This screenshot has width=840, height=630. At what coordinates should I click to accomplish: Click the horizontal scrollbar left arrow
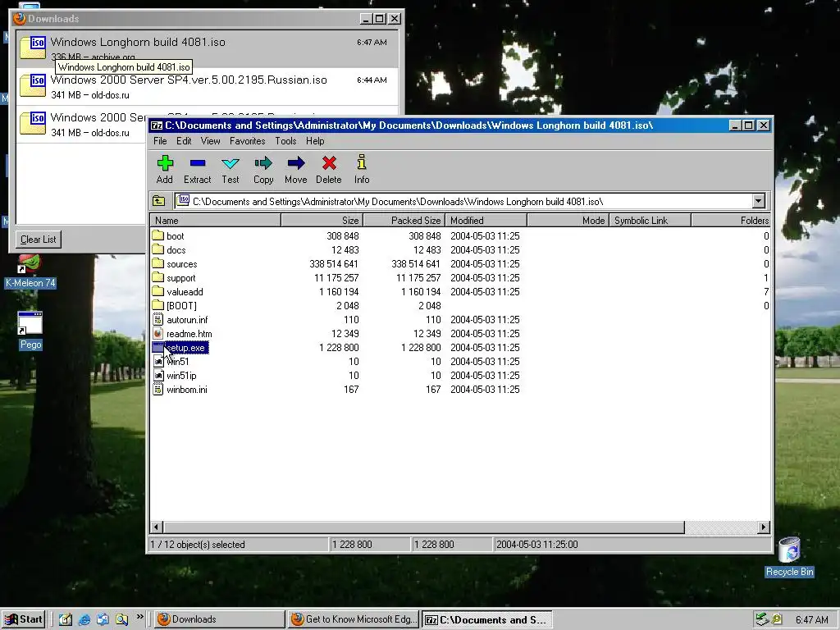(157, 527)
